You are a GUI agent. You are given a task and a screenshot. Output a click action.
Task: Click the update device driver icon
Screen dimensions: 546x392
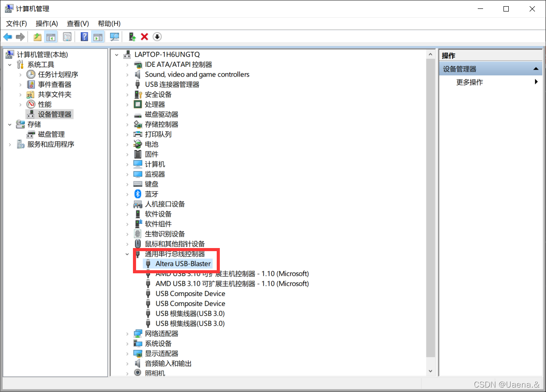tap(132, 37)
